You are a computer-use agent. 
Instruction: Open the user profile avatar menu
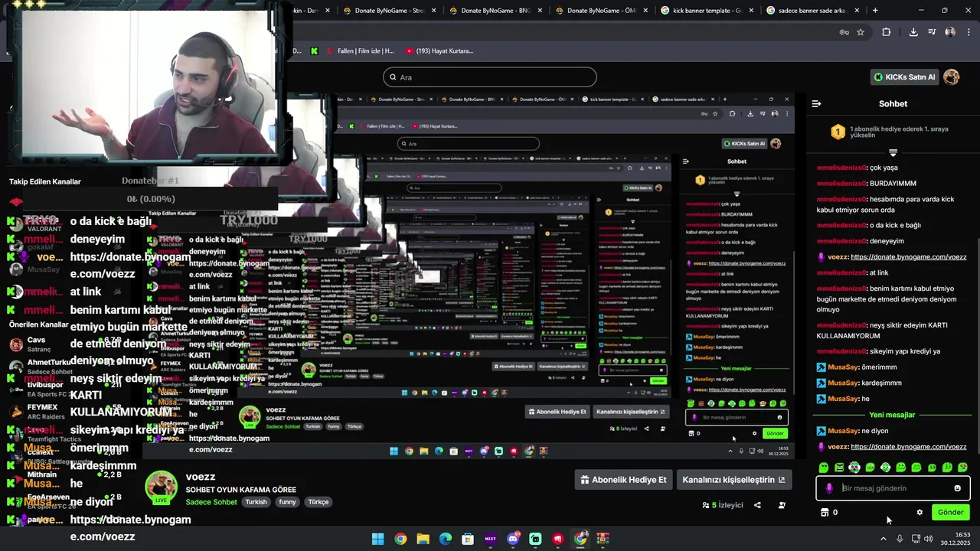[952, 77]
